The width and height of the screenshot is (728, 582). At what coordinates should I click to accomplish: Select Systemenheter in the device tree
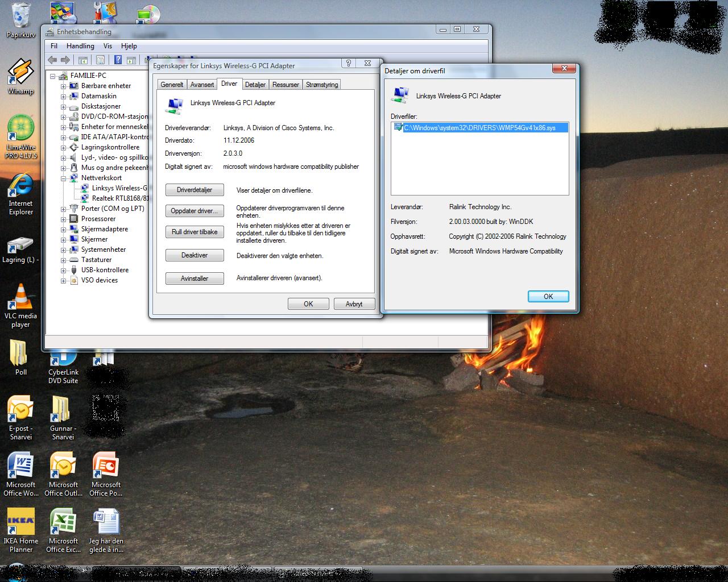pos(104,250)
